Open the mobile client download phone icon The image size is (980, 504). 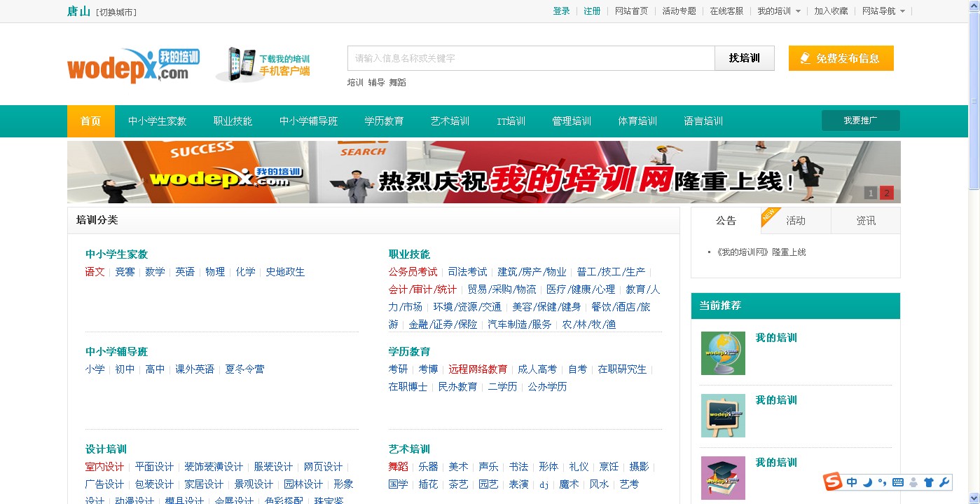pyautogui.click(x=237, y=64)
